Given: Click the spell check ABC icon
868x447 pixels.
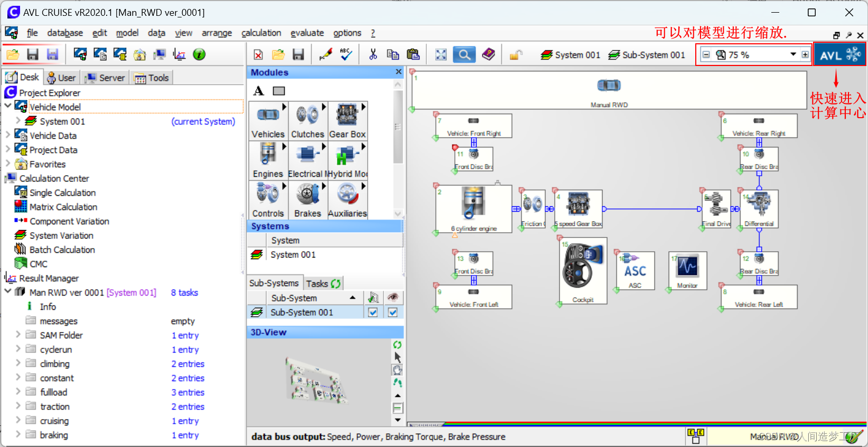Looking at the screenshot, I should [x=346, y=54].
